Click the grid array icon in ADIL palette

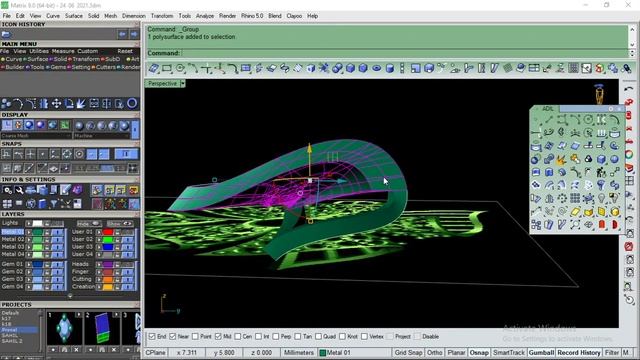click(575, 198)
